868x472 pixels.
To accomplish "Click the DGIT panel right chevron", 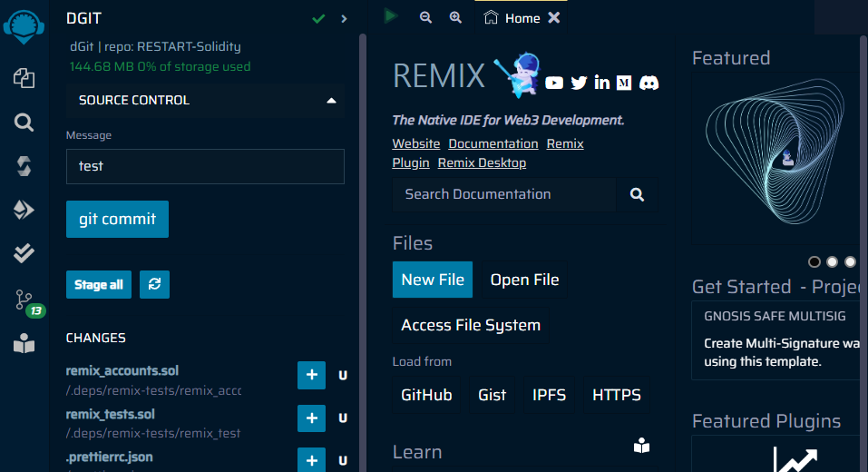I will (344, 19).
